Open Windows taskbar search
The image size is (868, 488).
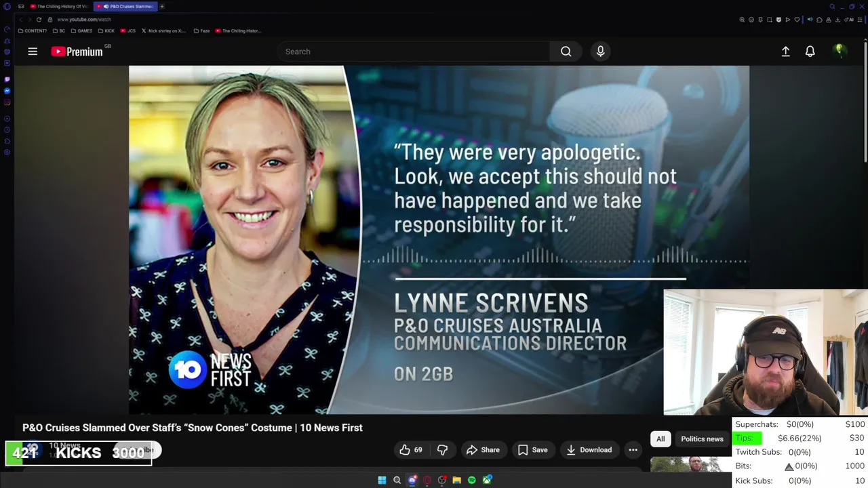pos(397,480)
